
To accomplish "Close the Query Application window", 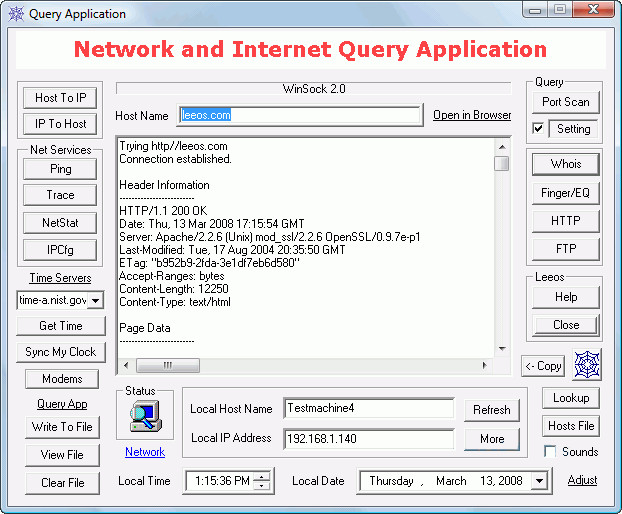I will tap(593, 10).
